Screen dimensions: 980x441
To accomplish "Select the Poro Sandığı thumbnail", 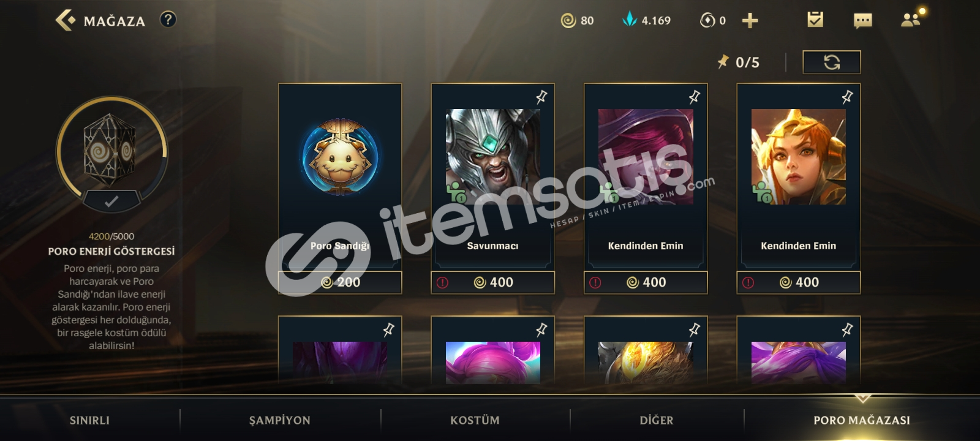I will [340, 157].
